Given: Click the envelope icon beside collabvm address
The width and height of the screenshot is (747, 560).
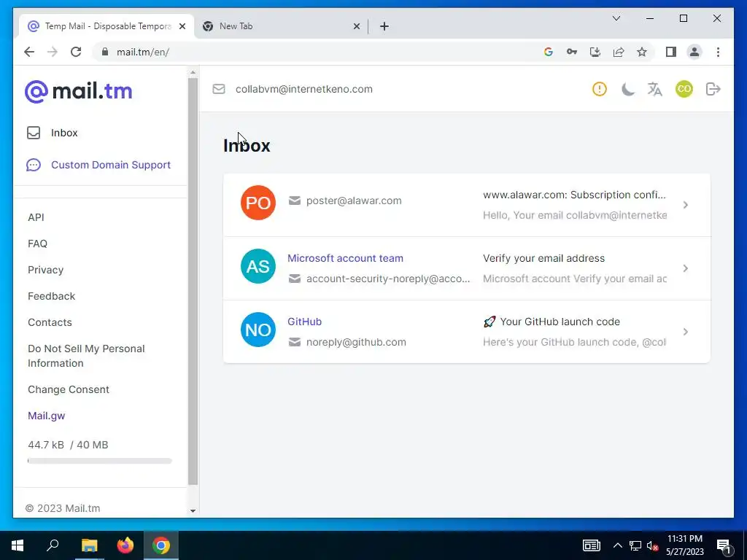Looking at the screenshot, I should coord(219,89).
